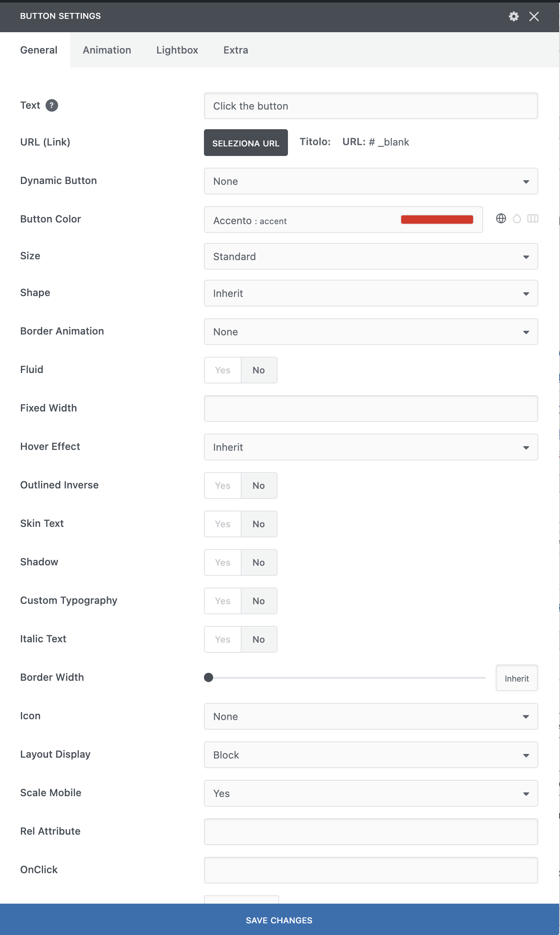Click the columns icon beside Button Color
Screen dimensions: 560x935
click(x=533, y=219)
